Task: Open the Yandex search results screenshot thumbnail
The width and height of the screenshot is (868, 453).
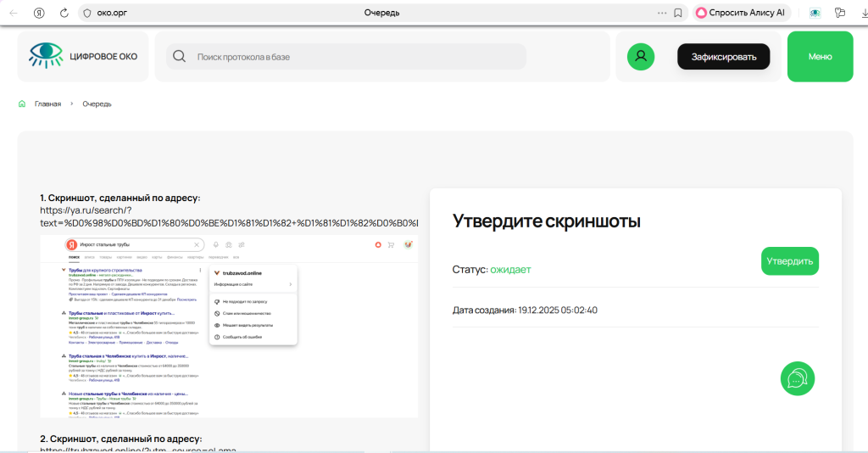Action: [x=229, y=326]
